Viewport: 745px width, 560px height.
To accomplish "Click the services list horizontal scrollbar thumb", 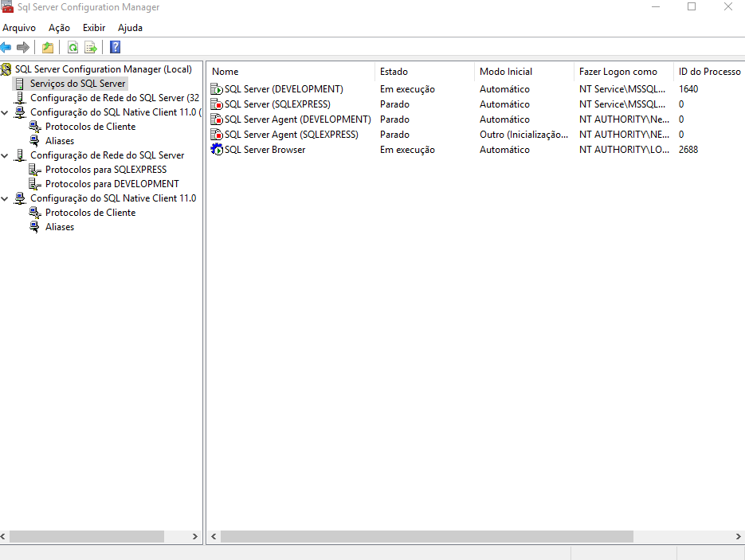I will 426,536.
